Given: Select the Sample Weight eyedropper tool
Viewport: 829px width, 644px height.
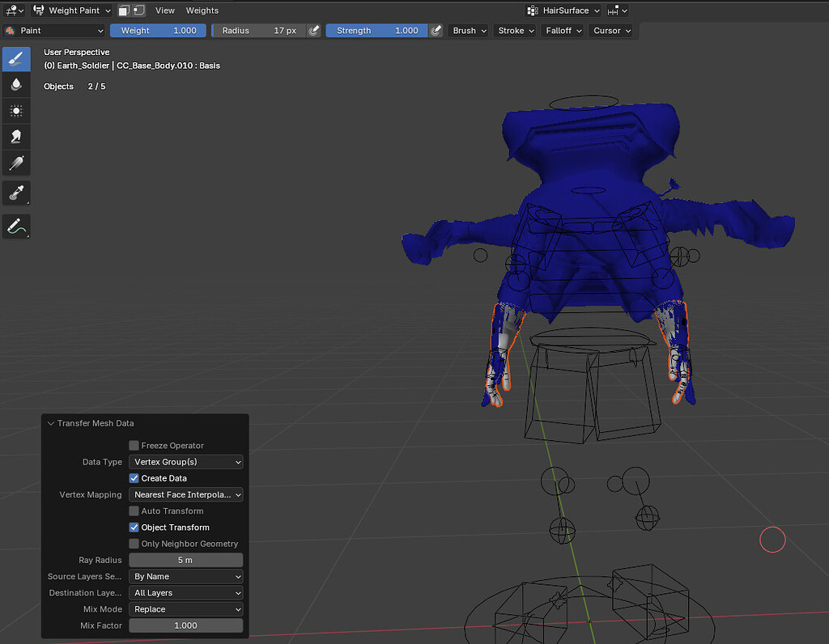Looking at the screenshot, I should pos(16,193).
